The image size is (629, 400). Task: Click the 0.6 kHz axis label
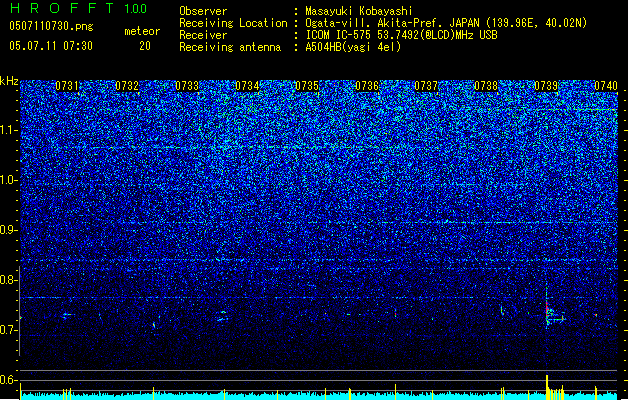[x=9, y=380]
